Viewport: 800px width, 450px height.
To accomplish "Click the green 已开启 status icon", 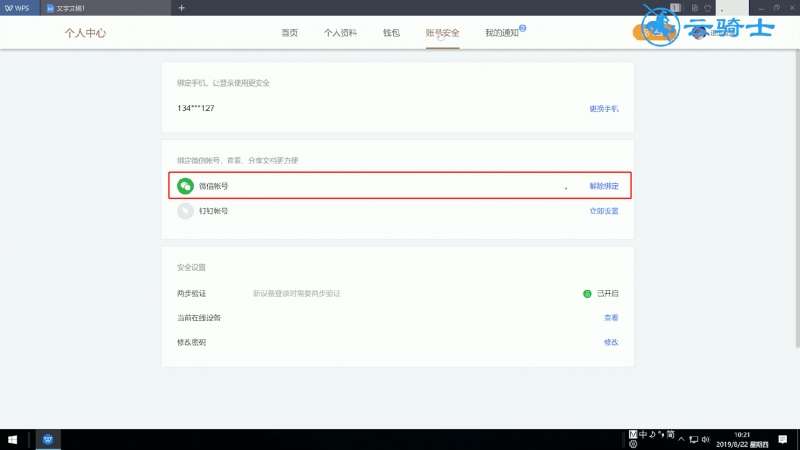I will pyautogui.click(x=587, y=293).
